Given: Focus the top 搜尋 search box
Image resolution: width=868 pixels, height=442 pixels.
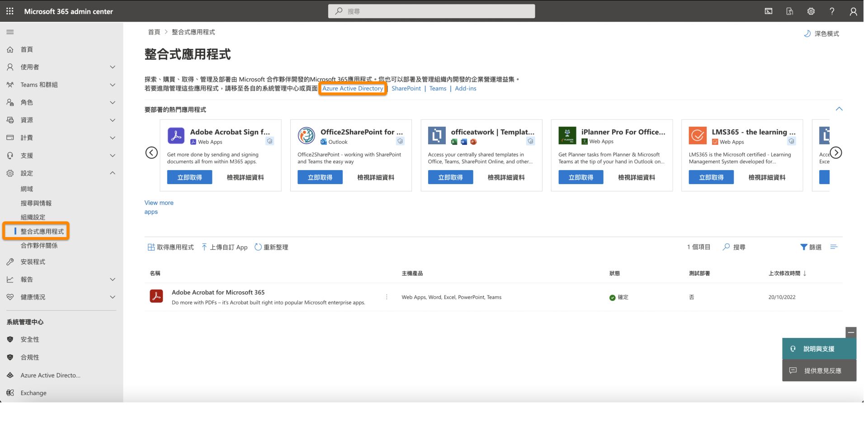Looking at the screenshot, I should coord(431,11).
